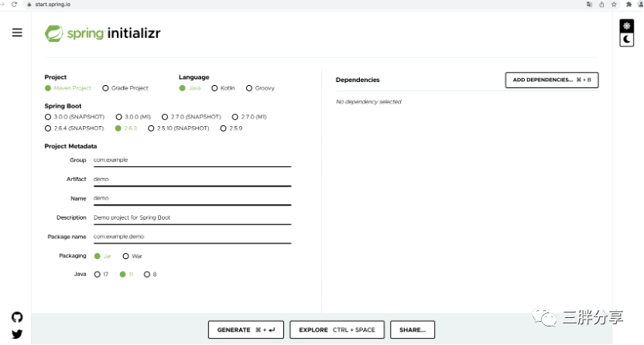
Task: Choose Java as language
Action: point(190,88)
